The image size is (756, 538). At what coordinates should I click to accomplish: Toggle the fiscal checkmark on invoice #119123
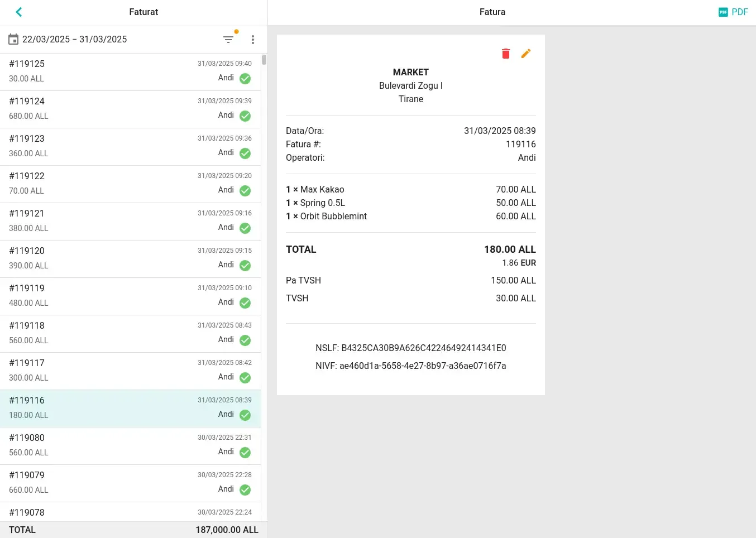pyautogui.click(x=245, y=153)
